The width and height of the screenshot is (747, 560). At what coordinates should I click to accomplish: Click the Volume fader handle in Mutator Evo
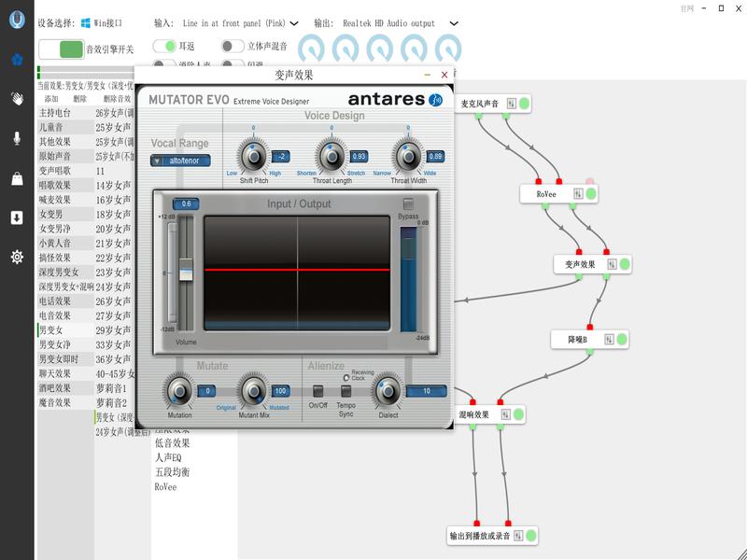coord(186,270)
